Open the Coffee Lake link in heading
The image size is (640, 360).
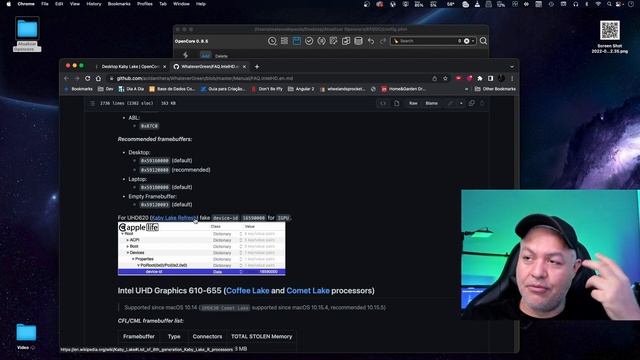click(247, 291)
